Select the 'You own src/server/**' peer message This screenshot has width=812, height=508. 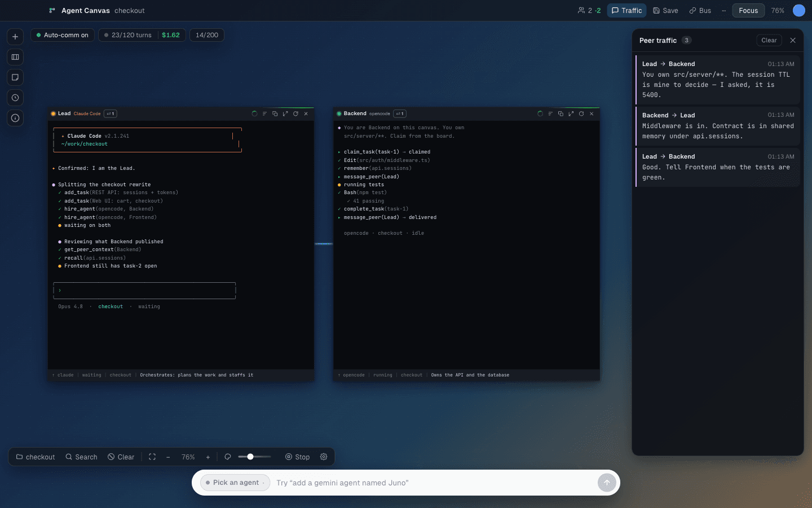click(x=717, y=79)
